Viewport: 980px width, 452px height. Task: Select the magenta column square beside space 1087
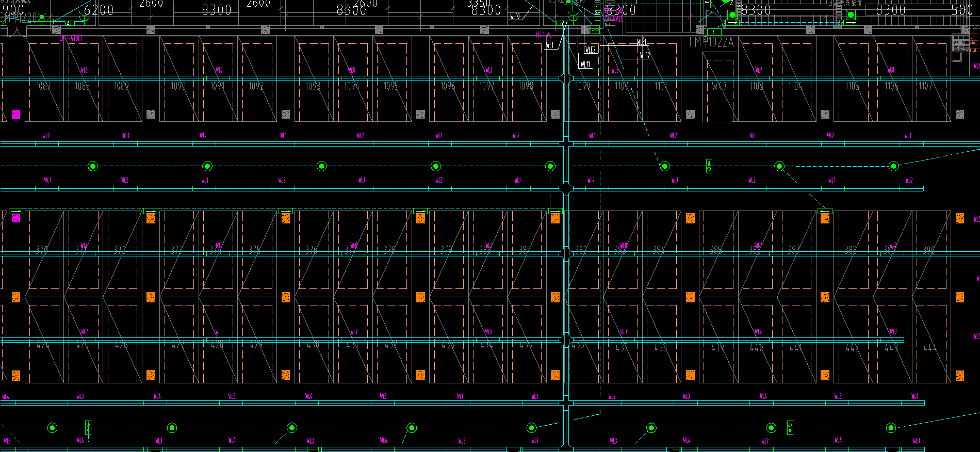pos(16,114)
